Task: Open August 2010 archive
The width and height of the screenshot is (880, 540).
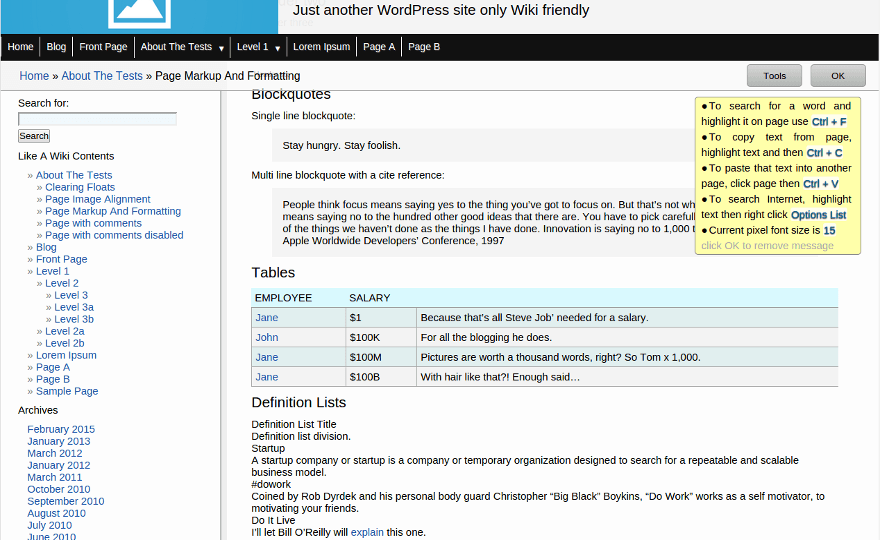Action: [57, 514]
